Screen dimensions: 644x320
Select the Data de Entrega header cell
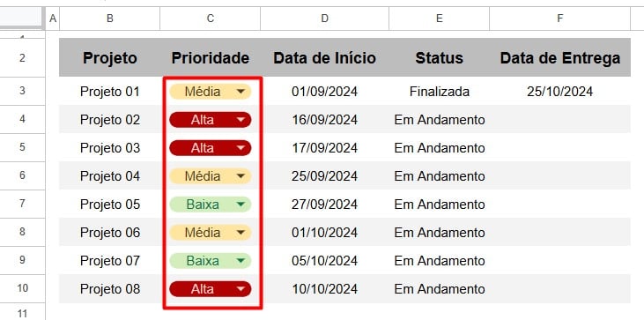point(559,58)
